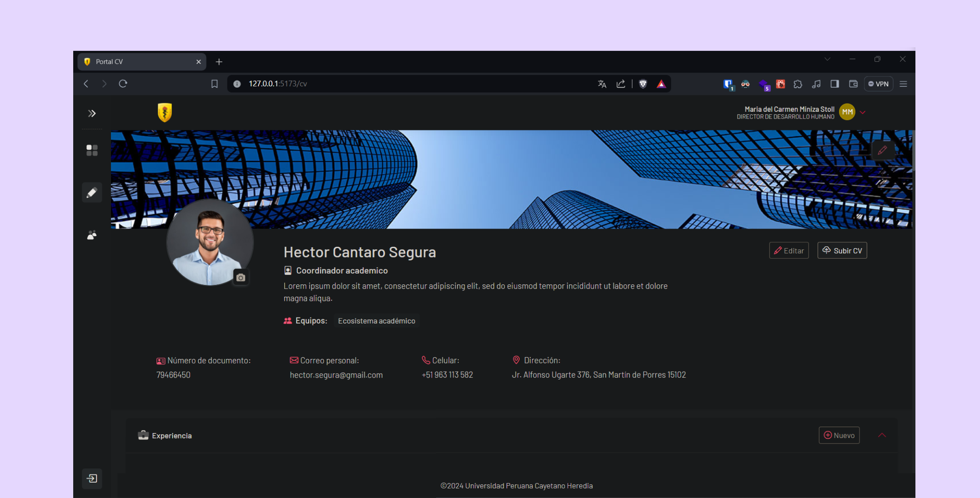Image resolution: width=980 pixels, height=498 pixels.
Task: Open Brave Shields lion icon
Action: pos(643,84)
